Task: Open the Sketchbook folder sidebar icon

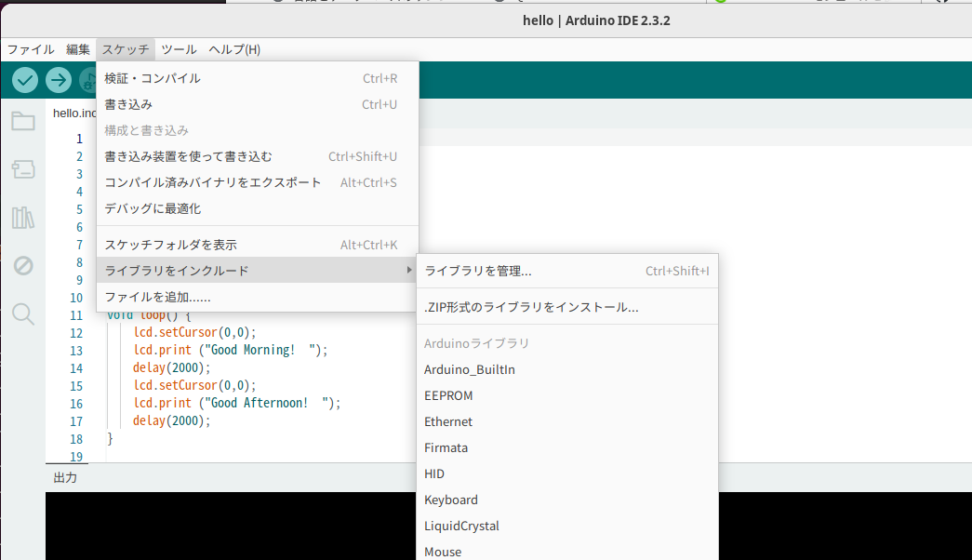Action: coord(23,121)
